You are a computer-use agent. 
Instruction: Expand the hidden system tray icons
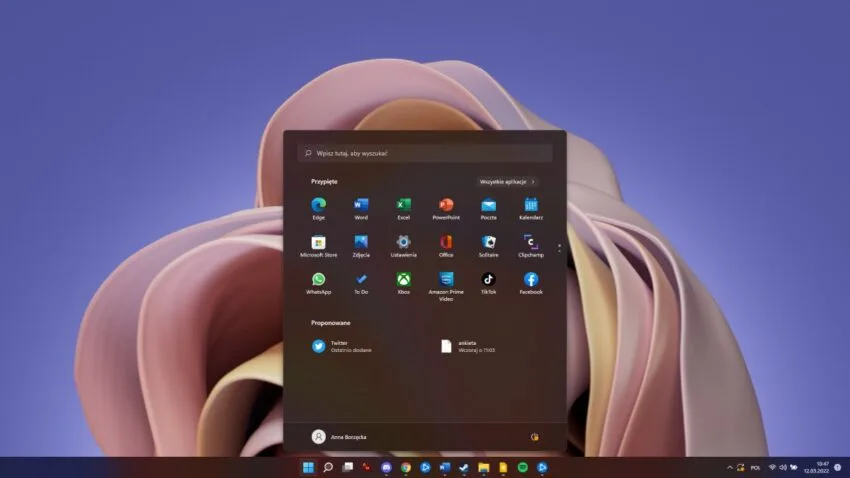tap(730, 467)
